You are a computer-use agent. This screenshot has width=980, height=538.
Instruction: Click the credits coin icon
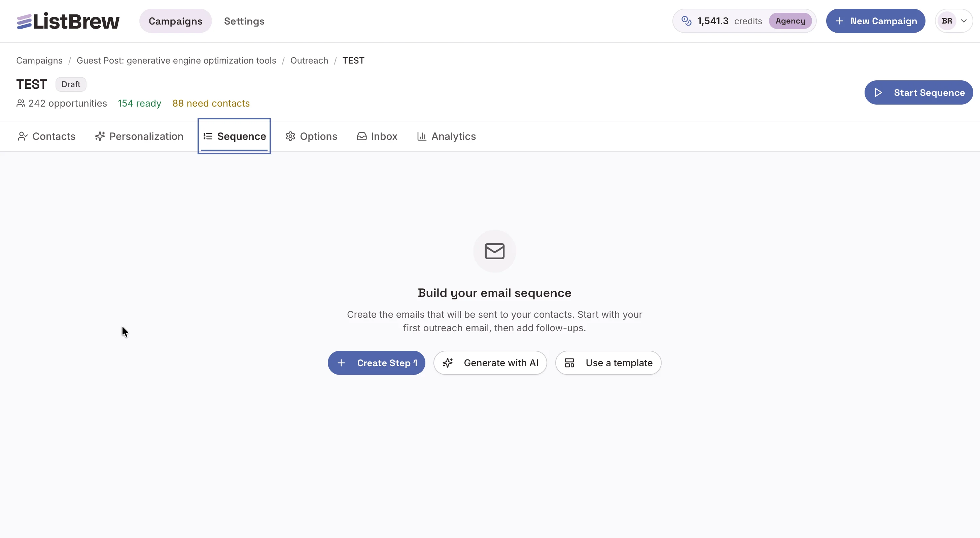click(686, 21)
